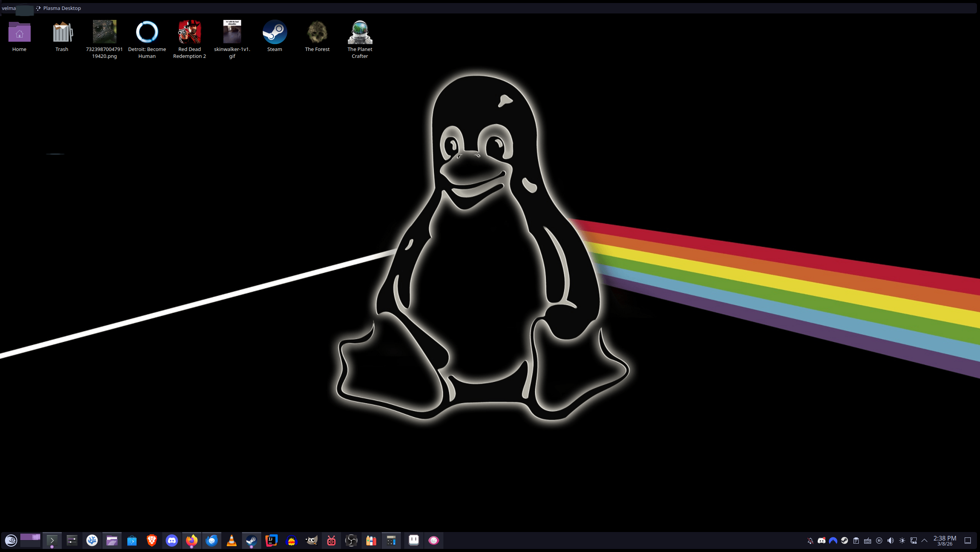Open System Settings sliders icon in taskbar
This screenshot has width=980, height=552.
(x=72, y=540)
